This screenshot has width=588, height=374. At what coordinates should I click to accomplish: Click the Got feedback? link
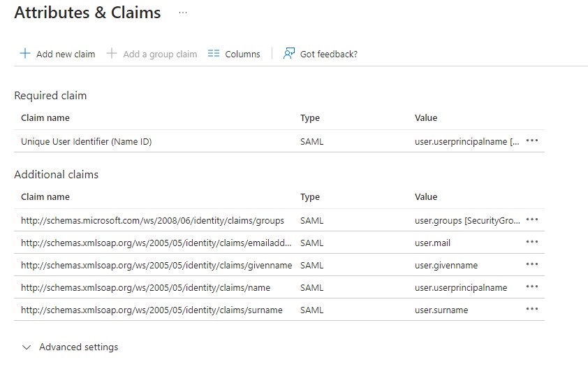(328, 54)
